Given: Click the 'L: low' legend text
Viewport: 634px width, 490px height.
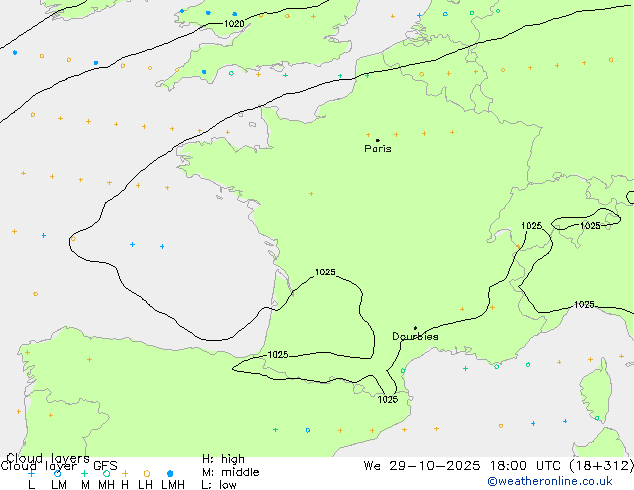Looking at the screenshot, I should tap(219, 485).
